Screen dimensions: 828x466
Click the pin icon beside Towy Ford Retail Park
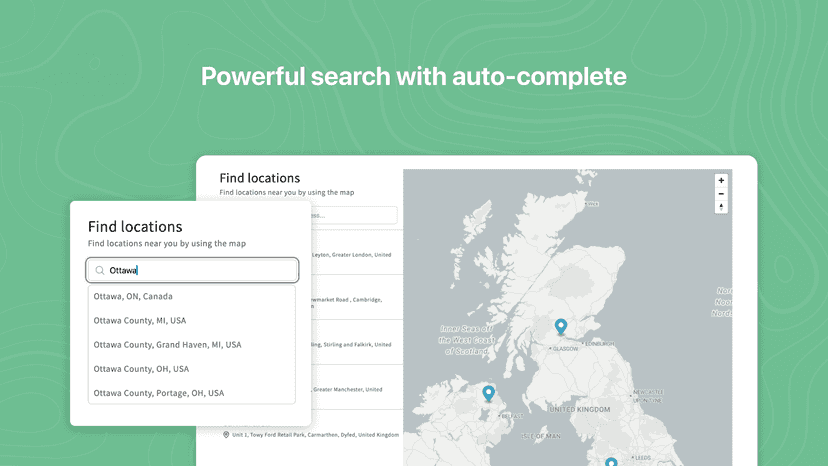point(226,435)
